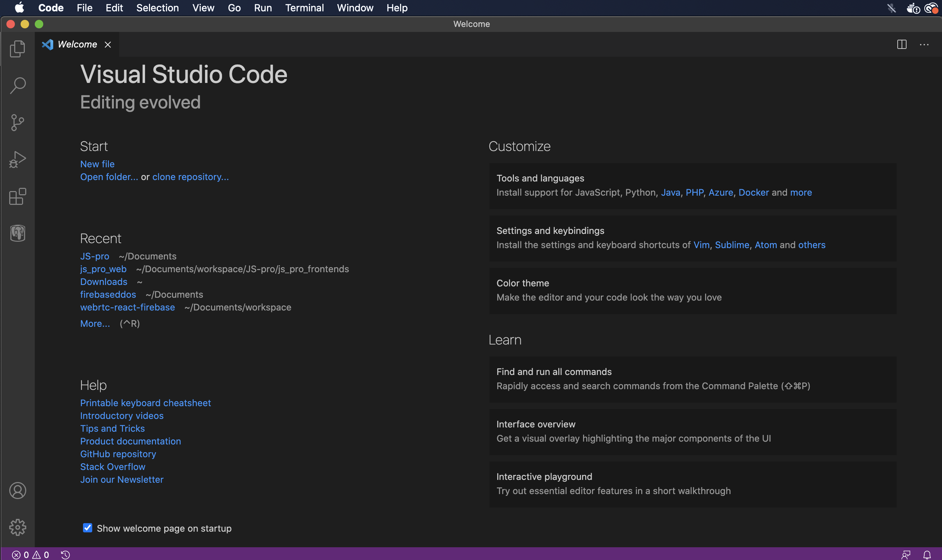
Task: Open the Selection menu in menu bar
Action: pos(157,8)
